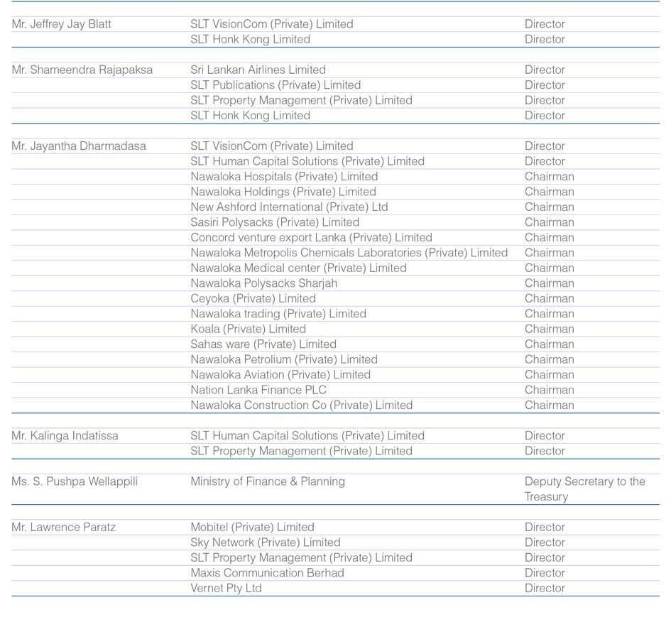671x644 pixels.
Task: Click Nawaloka Polysacks Sharjah
Action: (x=264, y=283)
